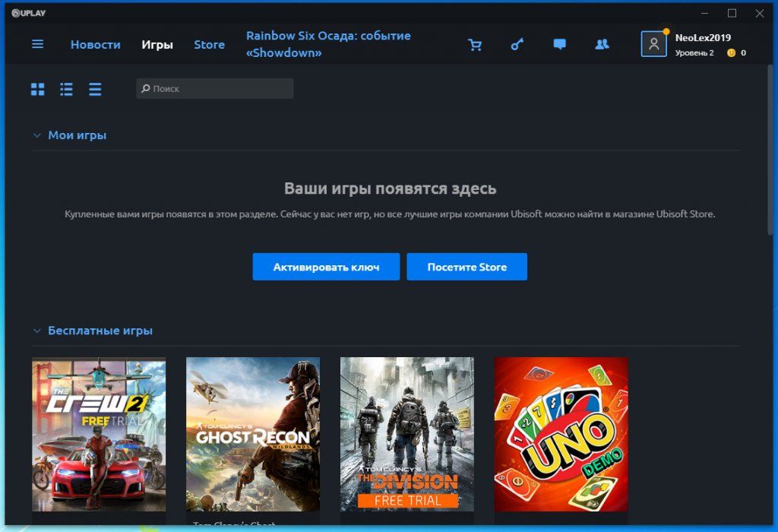
Task: Go to the Новости tab
Action: [x=95, y=45]
